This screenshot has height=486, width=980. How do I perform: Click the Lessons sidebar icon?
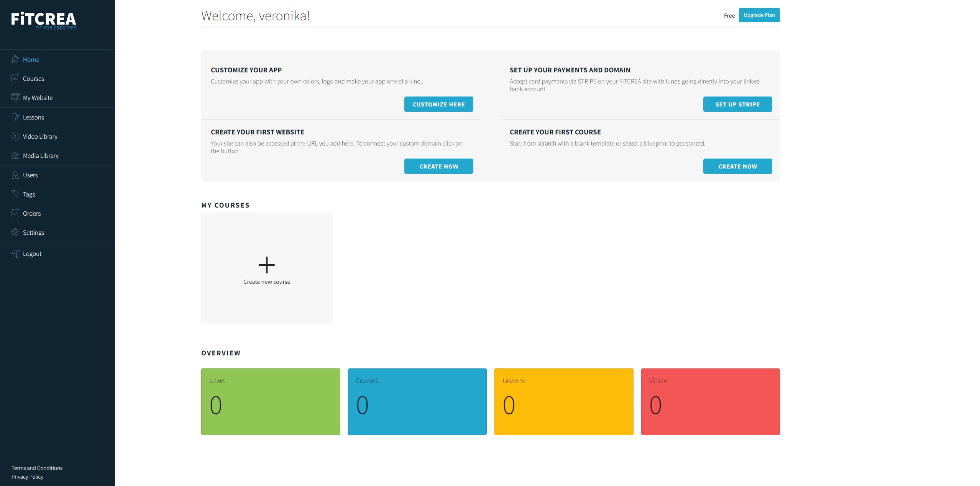(x=16, y=117)
